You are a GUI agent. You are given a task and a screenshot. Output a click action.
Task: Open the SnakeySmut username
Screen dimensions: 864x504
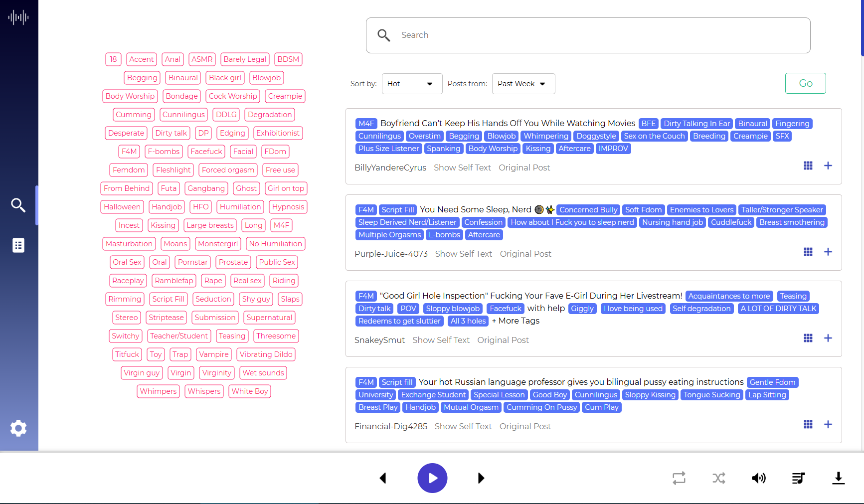[379, 340]
